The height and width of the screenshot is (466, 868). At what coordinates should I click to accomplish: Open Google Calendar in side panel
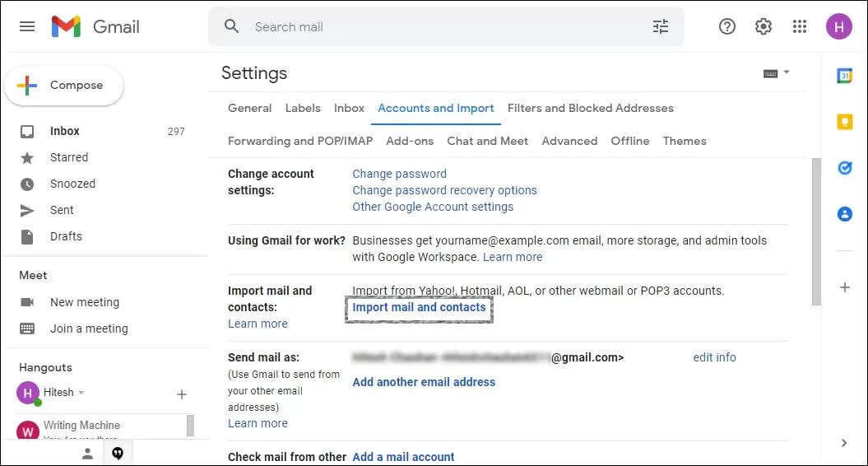[x=844, y=76]
